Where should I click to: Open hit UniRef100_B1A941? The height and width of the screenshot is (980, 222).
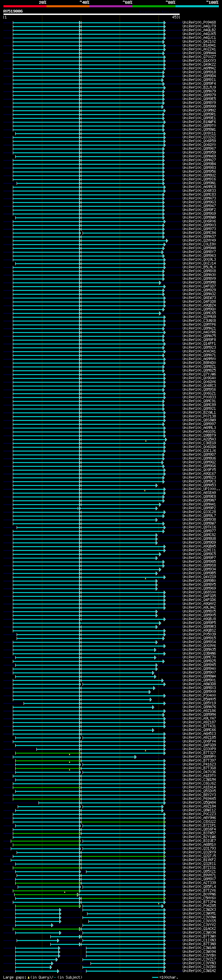[x=199, y=45]
